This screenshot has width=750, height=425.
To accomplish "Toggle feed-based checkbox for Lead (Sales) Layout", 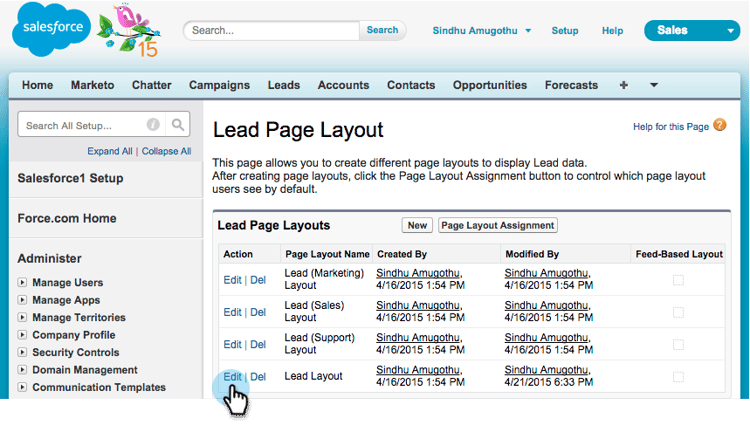I will 678,312.
